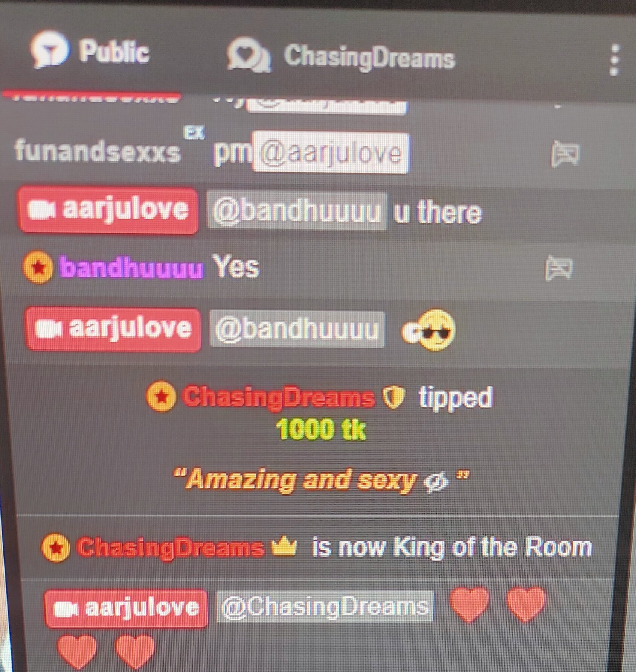Click the star badge beside bandhuuuu
This screenshot has height=672, width=636.
click(38, 268)
